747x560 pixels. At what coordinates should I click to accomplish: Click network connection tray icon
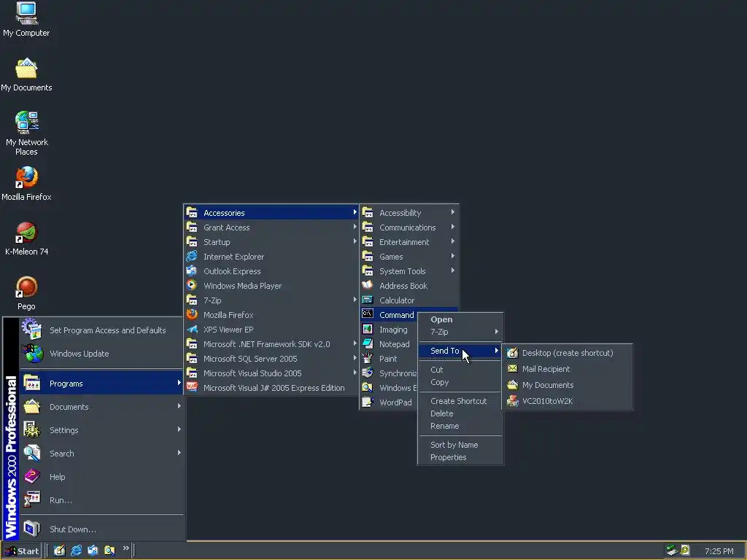tap(672, 551)
